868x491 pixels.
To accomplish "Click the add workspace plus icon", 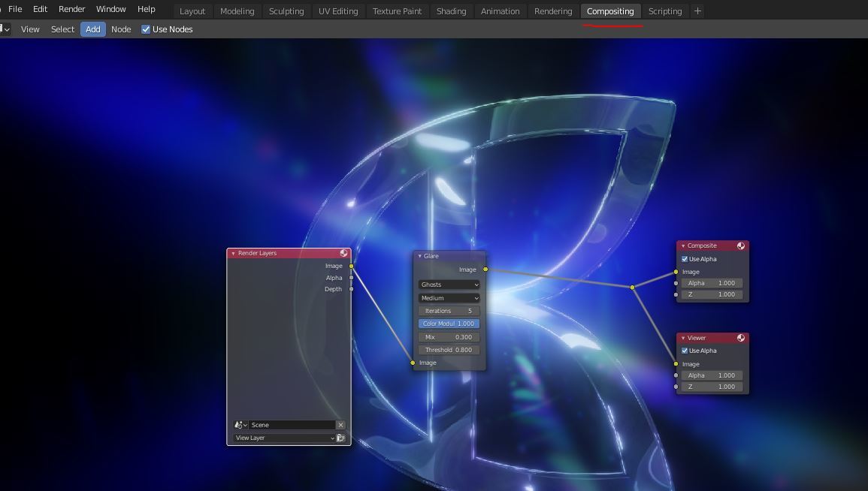I will click(697, 11).
